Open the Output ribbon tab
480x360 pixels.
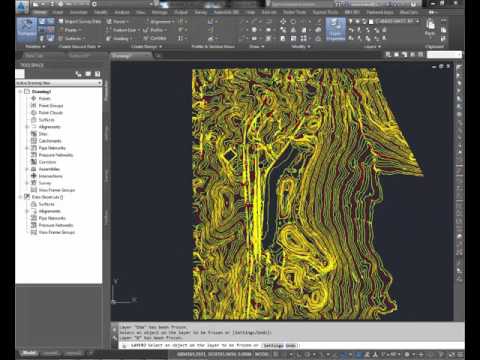coord(181,12)
